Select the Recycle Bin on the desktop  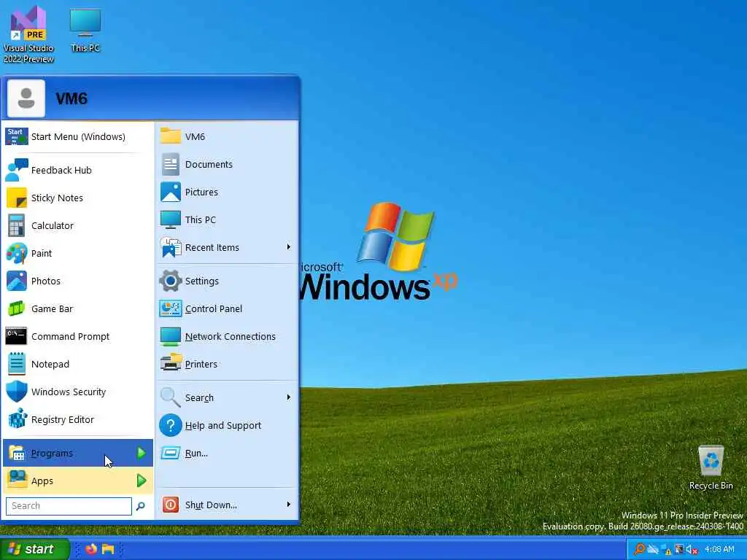click(x=711, y=467)
